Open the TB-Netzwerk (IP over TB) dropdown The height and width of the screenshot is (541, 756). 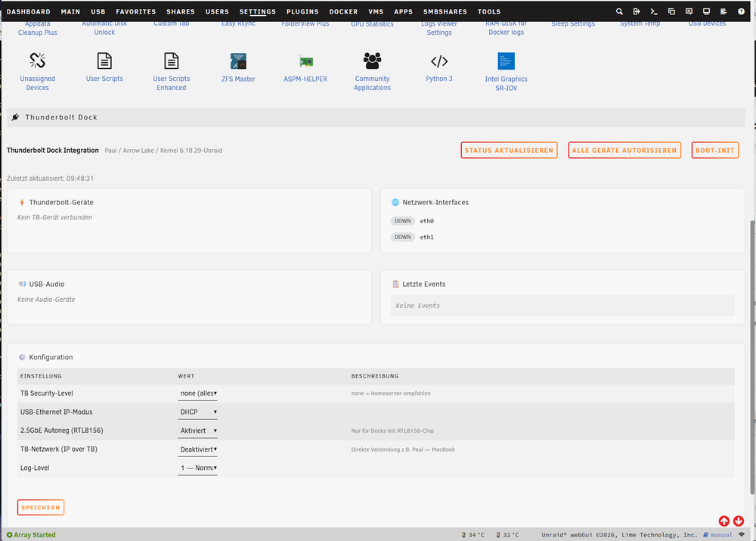(197, 449)
